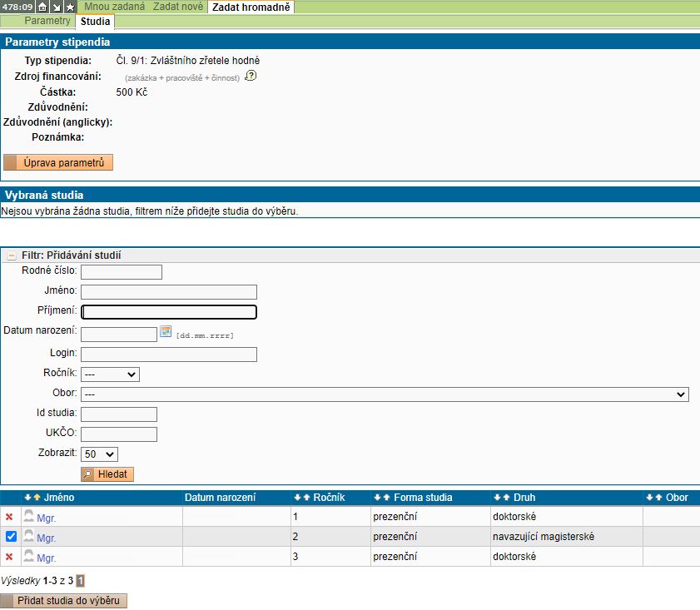Open the Zobrazit results count dropdown
700x610 pixels.
pos(99,454)
